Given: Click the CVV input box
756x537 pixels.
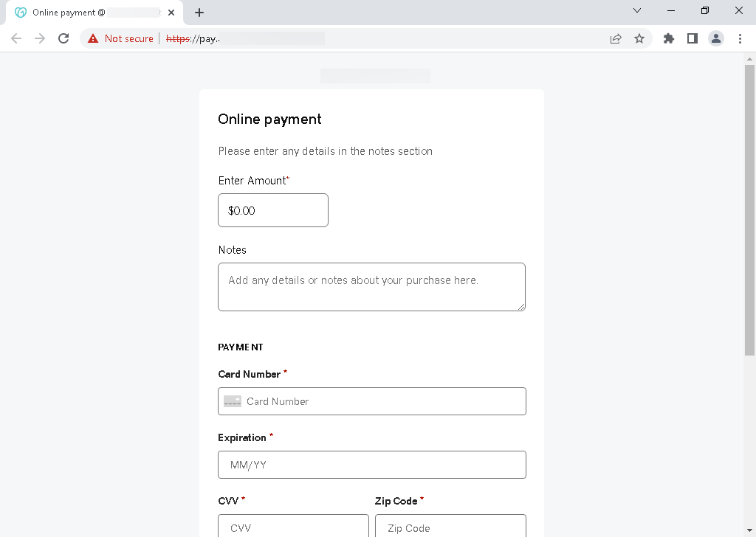Looking at the screenshot, I should tap(293, 526).
